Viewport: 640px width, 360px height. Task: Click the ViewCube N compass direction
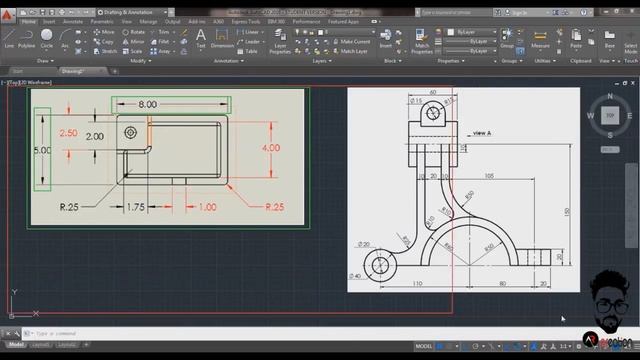coord(610,96)
